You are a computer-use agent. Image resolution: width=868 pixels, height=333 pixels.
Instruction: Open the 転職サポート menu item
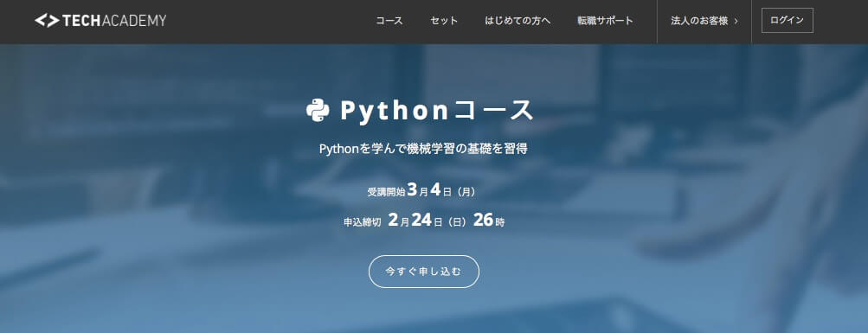[x=605, y=21]
